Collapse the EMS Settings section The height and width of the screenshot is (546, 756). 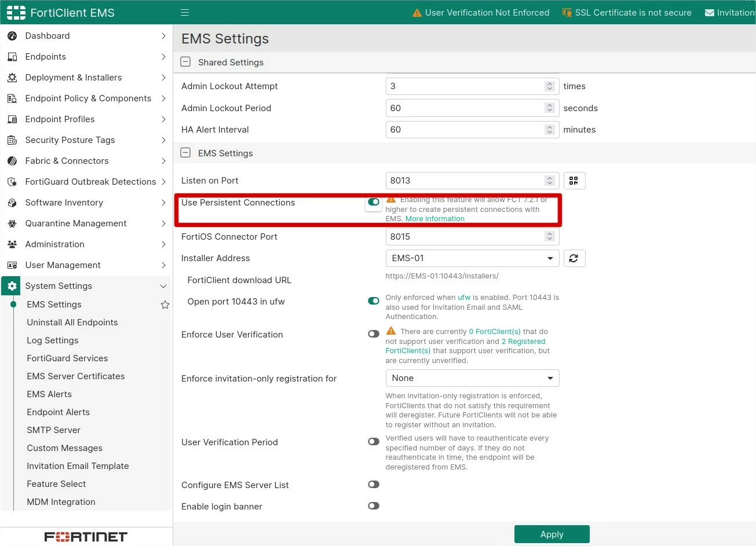tap(185, 153)
